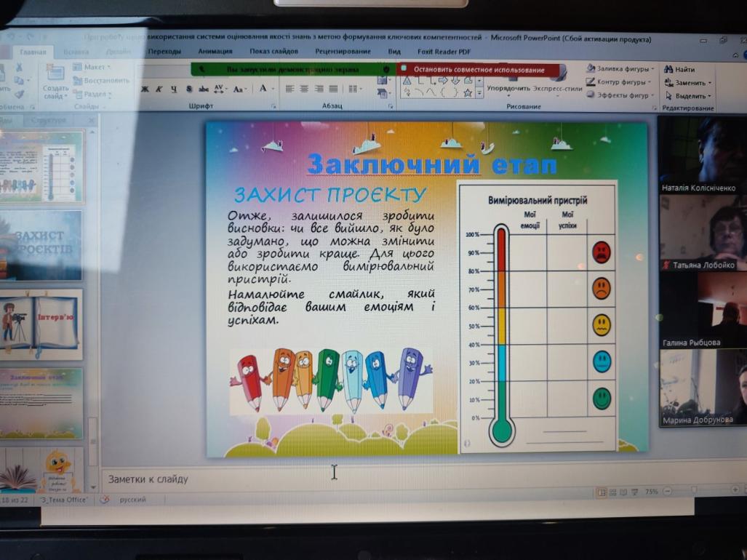This screenshot has width=747, height=560.
Task: Click Copy icon in clipboard group
Action: click(x=20, y=81)
